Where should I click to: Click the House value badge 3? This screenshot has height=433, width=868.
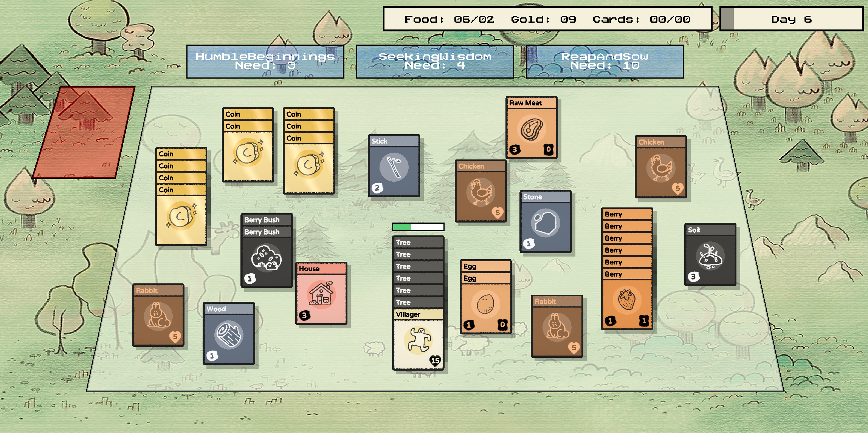pos(304,315)
